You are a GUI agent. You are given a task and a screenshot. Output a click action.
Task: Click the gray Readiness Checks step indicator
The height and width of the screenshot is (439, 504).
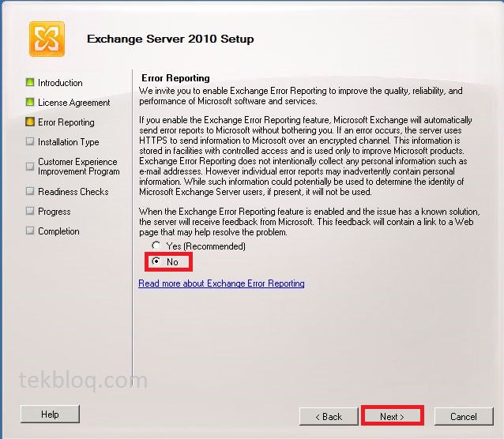click(30, 191)
